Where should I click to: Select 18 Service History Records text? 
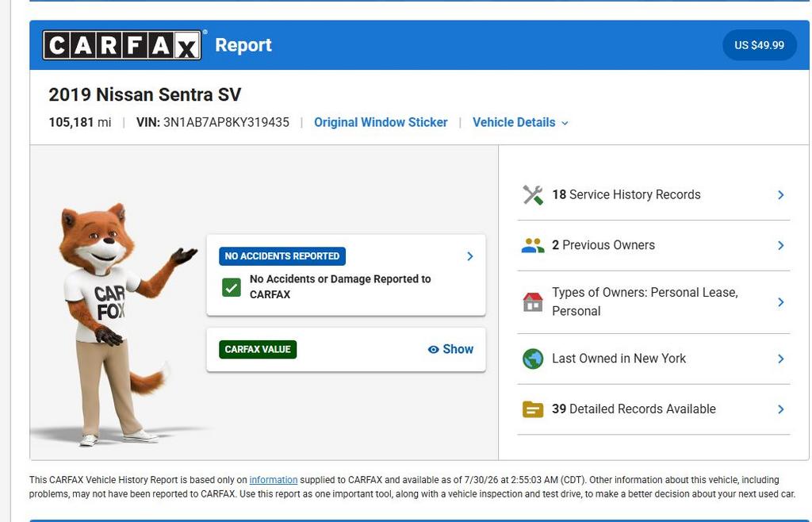point(626,194)
